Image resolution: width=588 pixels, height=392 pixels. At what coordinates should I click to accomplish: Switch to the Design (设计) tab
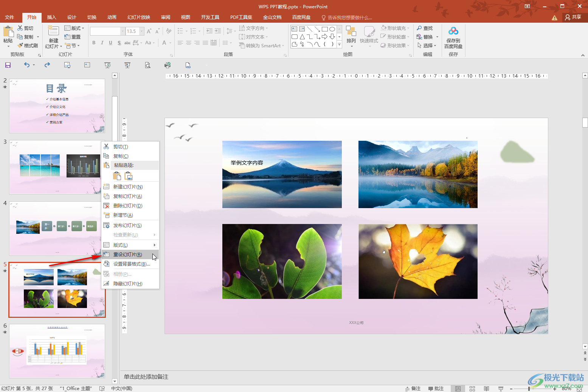pyautogui.click(x=72, y=17)
